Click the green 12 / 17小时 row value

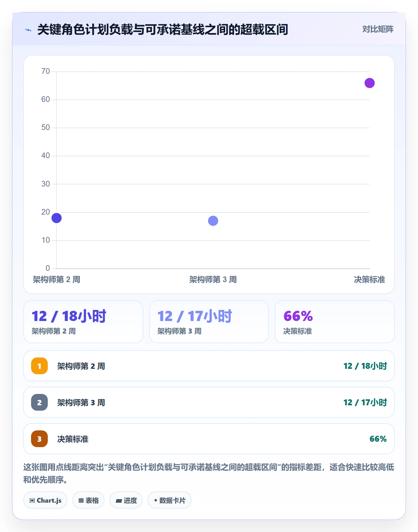(365, 402)
